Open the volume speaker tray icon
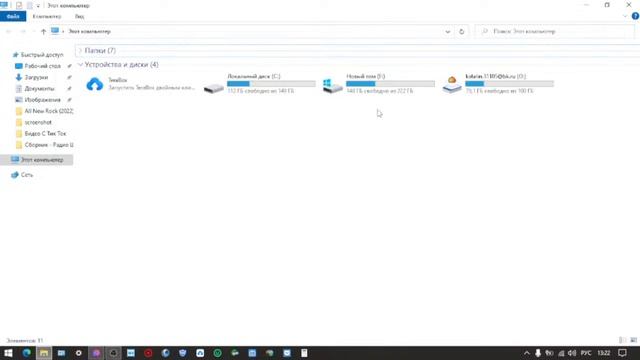This screenshot has width=640, height=360. click(x=572, y=353)
